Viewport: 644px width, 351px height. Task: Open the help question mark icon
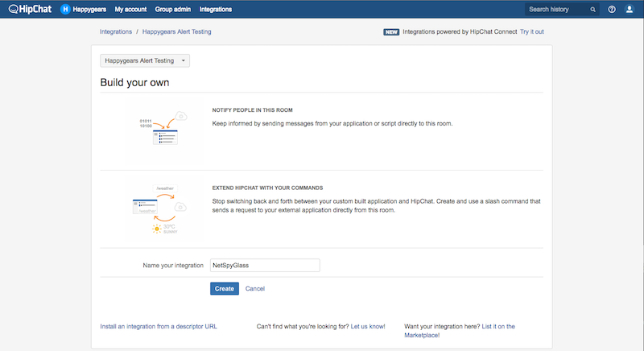[612, 9]
